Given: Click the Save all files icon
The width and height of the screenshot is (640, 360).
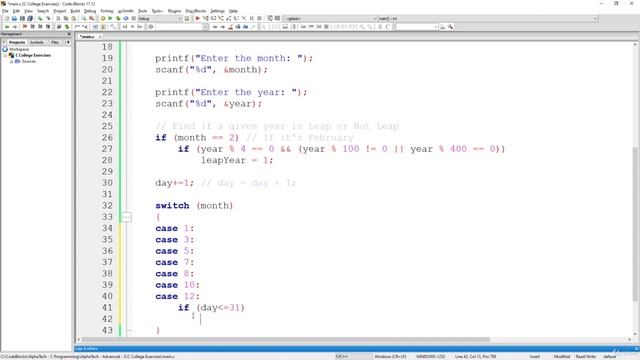Looking at the screenshot, I should [x=30, y=18].
